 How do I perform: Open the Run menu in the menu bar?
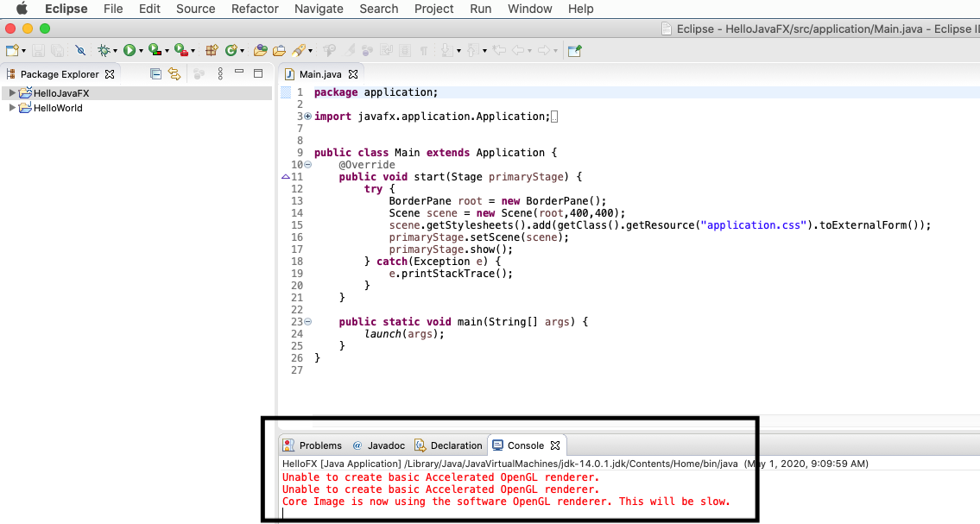(x=481, y=9)
